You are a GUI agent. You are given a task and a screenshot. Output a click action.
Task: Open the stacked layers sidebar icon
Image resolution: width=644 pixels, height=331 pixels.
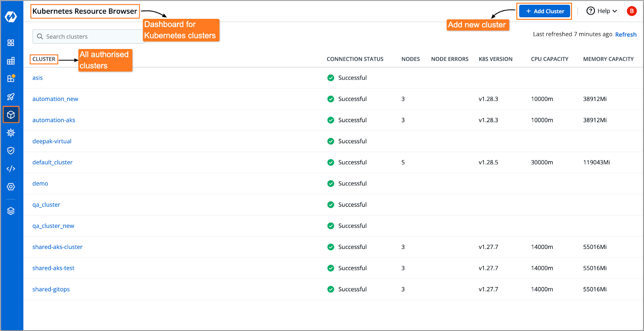pos(11,211)
